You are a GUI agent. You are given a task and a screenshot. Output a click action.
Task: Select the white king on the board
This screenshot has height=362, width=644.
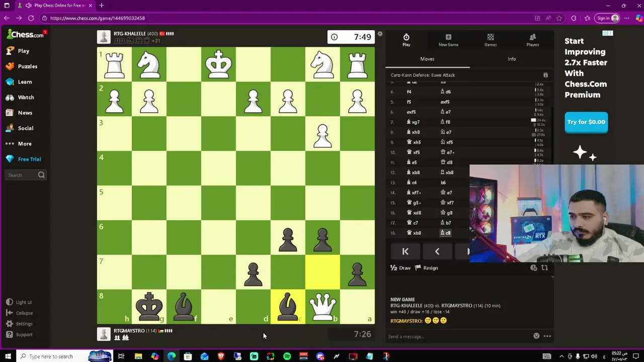tap(218, 64)
